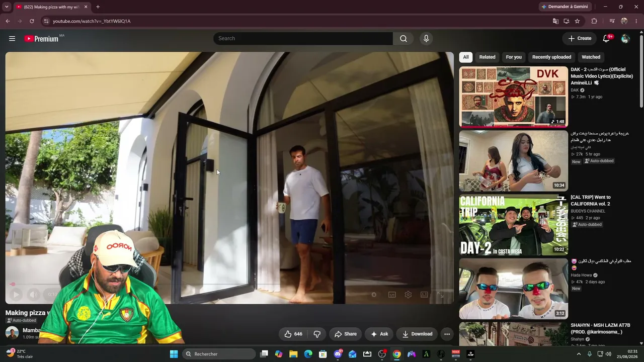Open the weather widget showing 22°C
644x362 pixels.
point(19,354)
